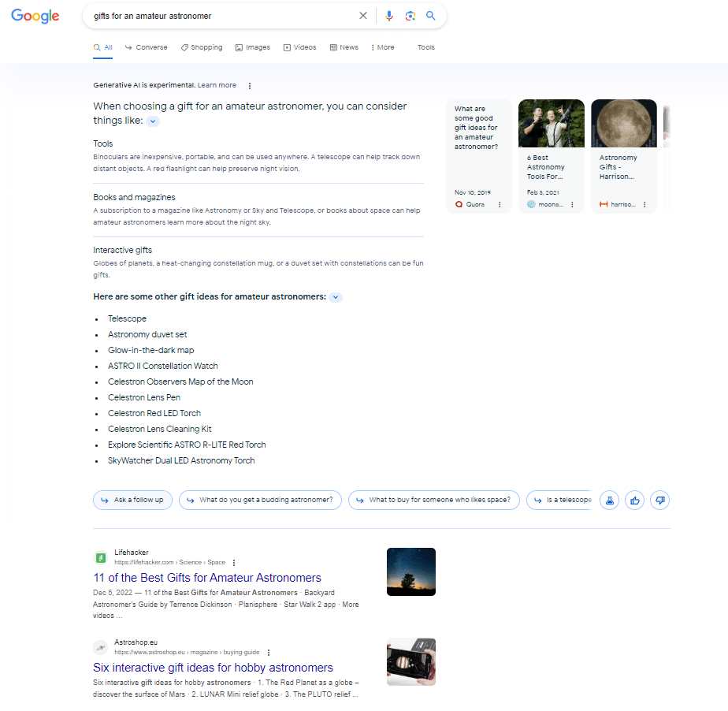Viewport: 728px width, 711px height.
Task: Click the Astroshop.eu favicon
Action: (100, 647)
